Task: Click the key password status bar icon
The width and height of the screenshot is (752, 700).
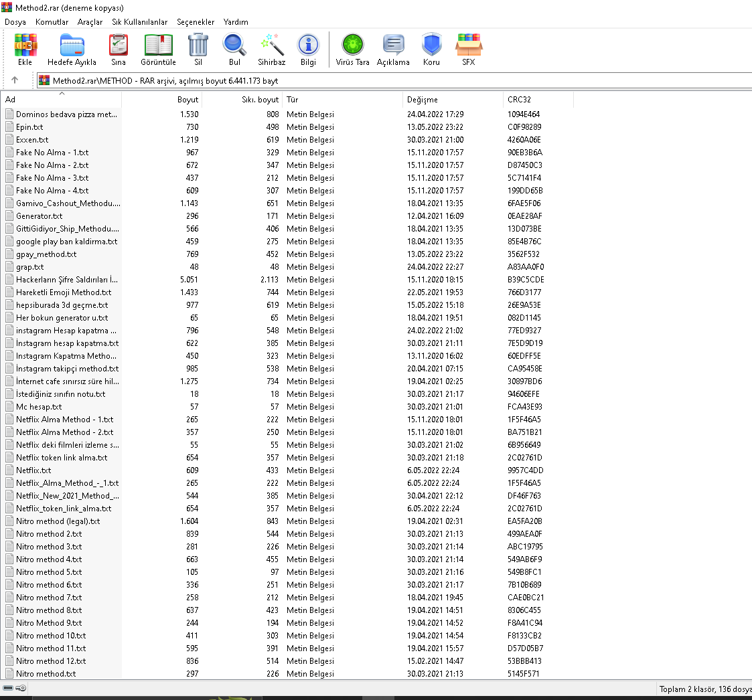Action: click(x=21, y=688)
